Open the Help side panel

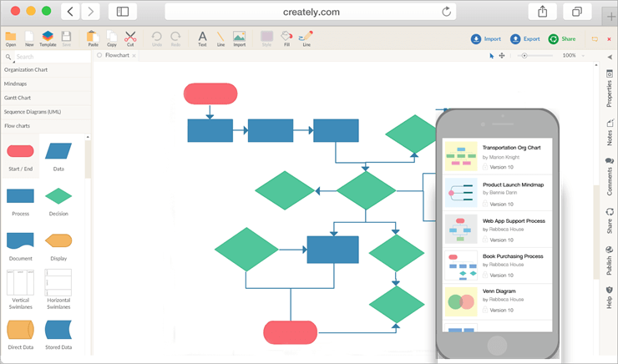tap(610, 297)
